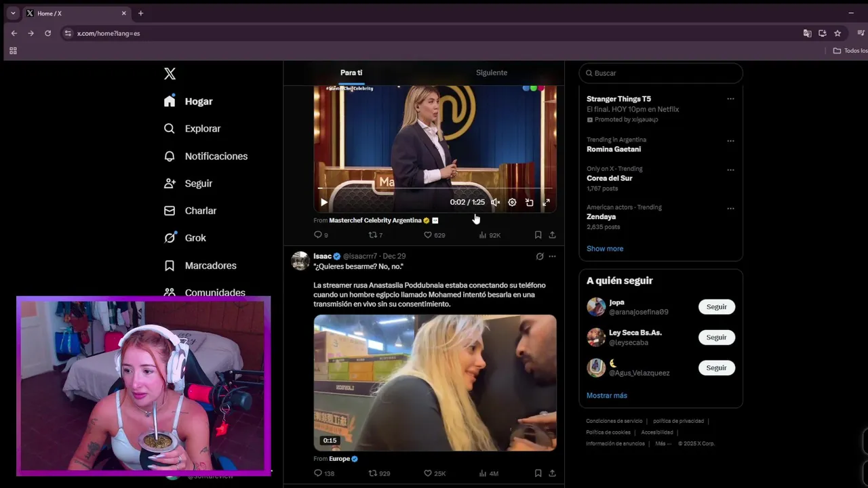The image size is (868, 488).
Task: Share Isaac's post
Action: click(552, 473)
